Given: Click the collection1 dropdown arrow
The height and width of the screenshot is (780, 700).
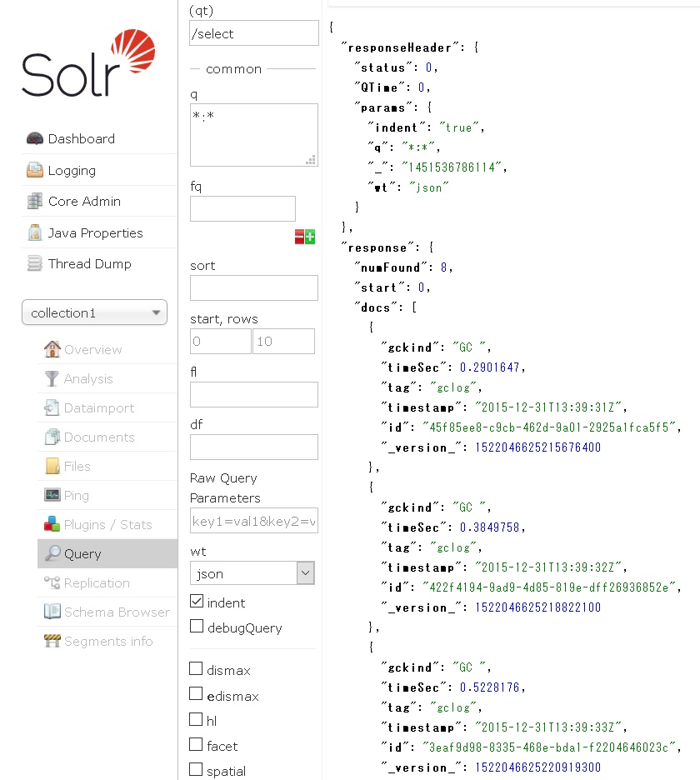Looking at the screenshot, I should (158, 312).
